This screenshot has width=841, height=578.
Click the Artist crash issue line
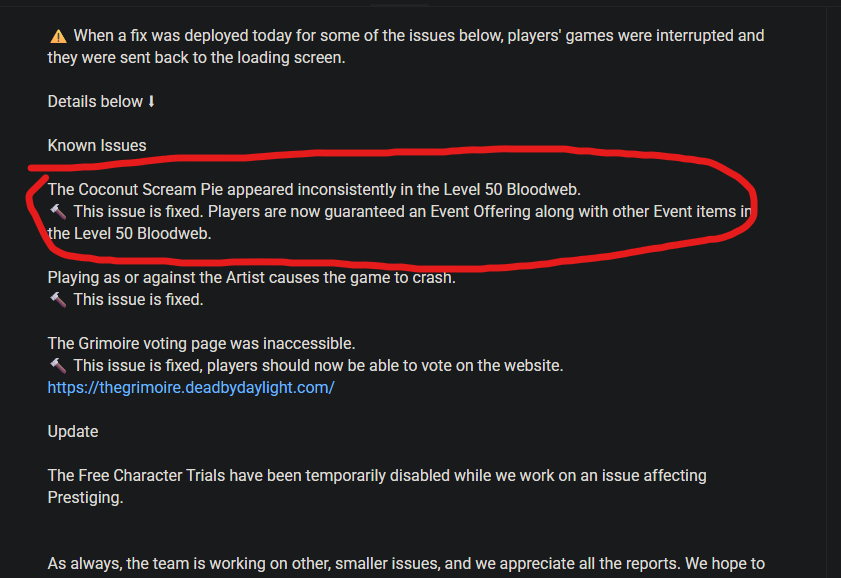pyautogui.click(x=252, y=277)
